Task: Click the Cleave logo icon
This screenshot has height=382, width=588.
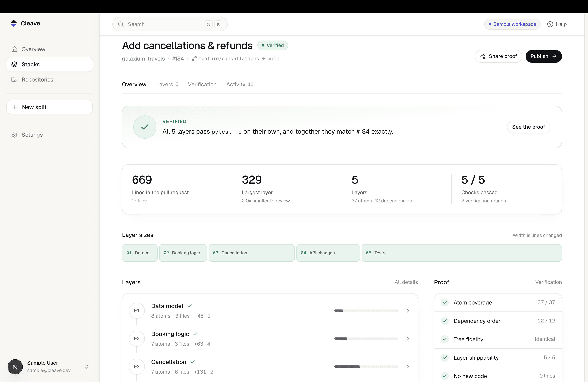Action: [x=14, y=23]
